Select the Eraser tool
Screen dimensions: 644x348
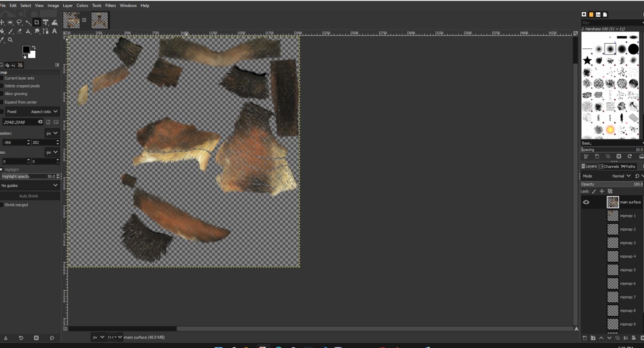(19, 31)
